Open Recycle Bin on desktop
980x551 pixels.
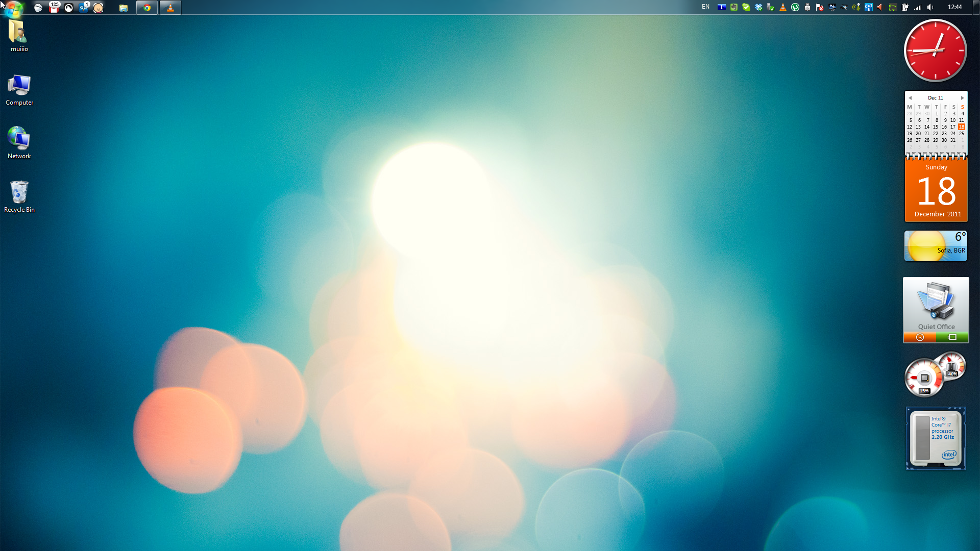(x=19, y=196)
